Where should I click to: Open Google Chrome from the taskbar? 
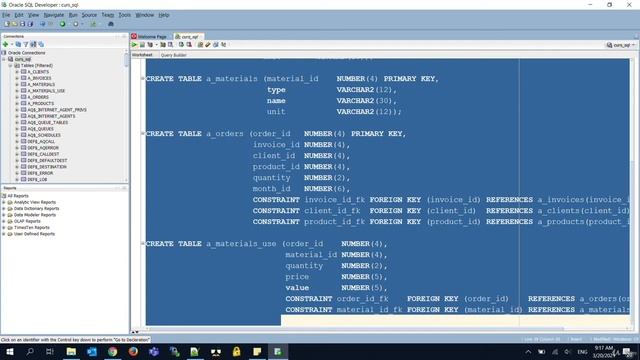click(x=113, y=351)
